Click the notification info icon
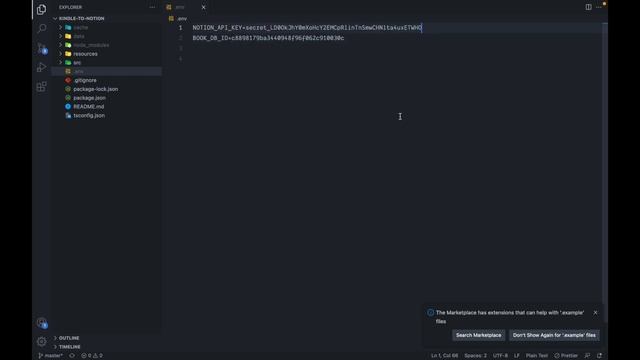Image resolution: width=640 pixels, height=360 pixels. click(430, 313)
